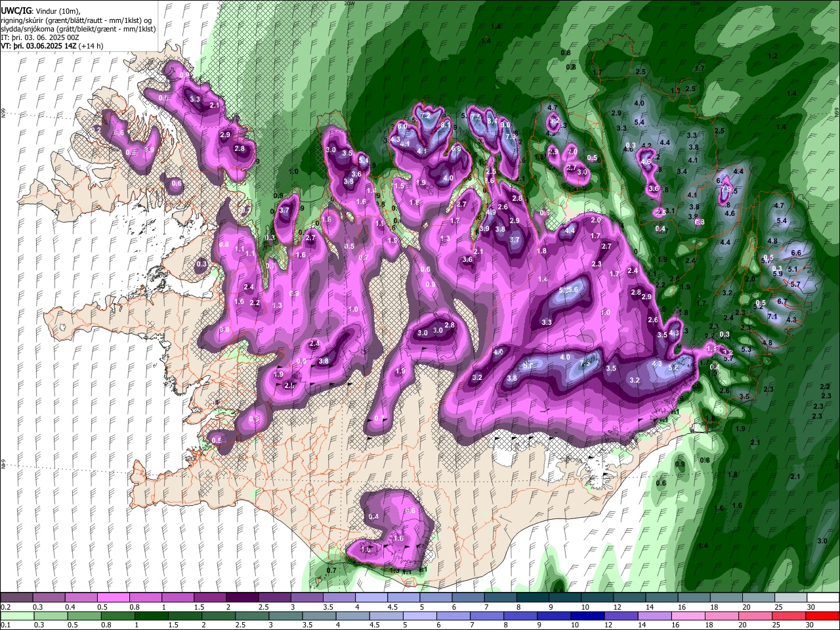Viewport: 840px width, 630px height.
Task: Pick lower legend swatch between 6 and 7
Action: pyautogui.click(x=453, y=616)
